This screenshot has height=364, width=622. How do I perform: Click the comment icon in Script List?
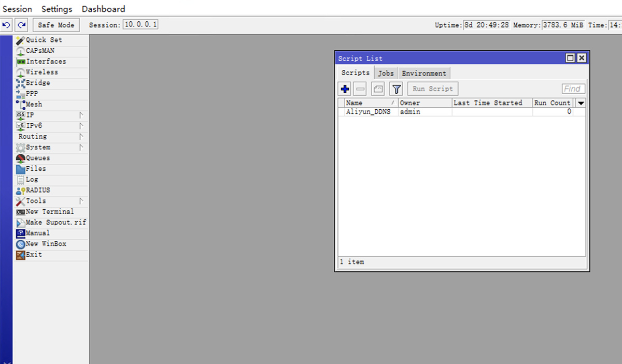click(378, 89)
